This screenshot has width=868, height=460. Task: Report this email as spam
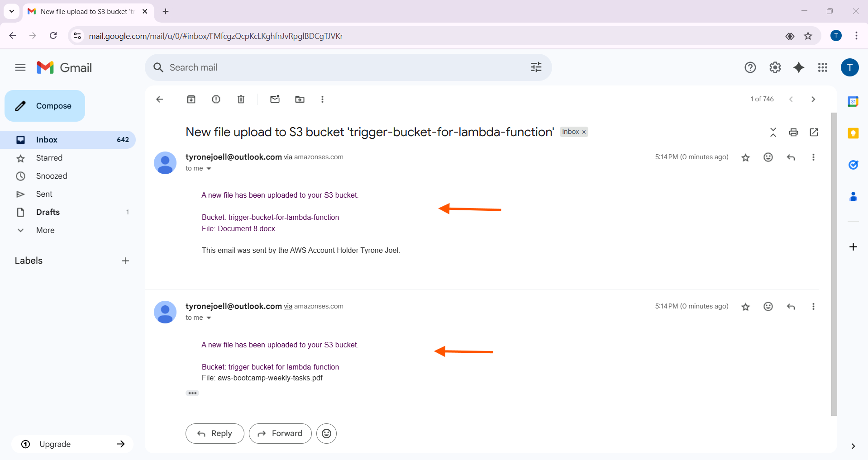pos(216,100)
